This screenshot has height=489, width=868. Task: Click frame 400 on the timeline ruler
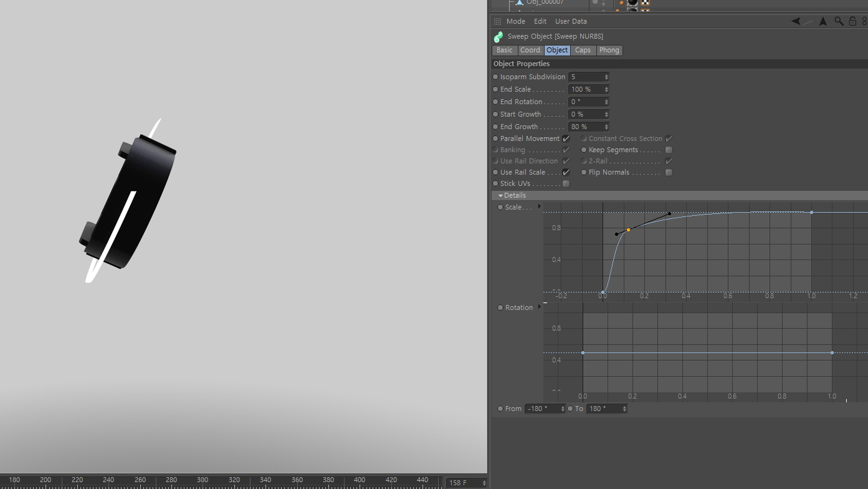(360, 480)
